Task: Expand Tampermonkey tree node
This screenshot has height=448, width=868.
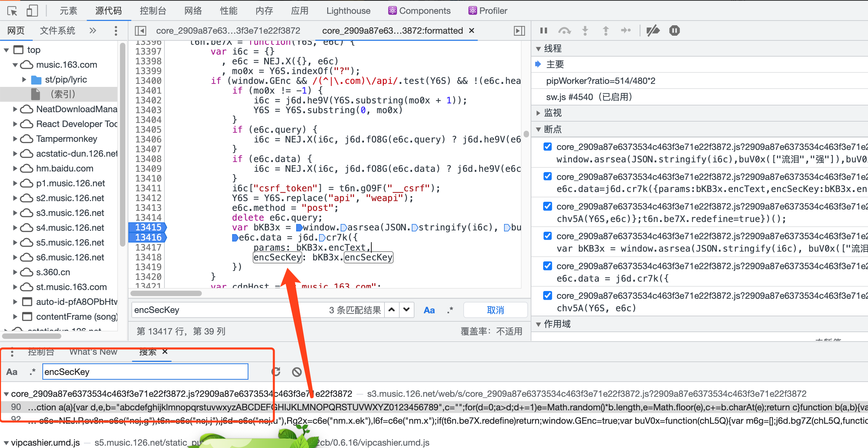Action: click(x=15, y=139)
